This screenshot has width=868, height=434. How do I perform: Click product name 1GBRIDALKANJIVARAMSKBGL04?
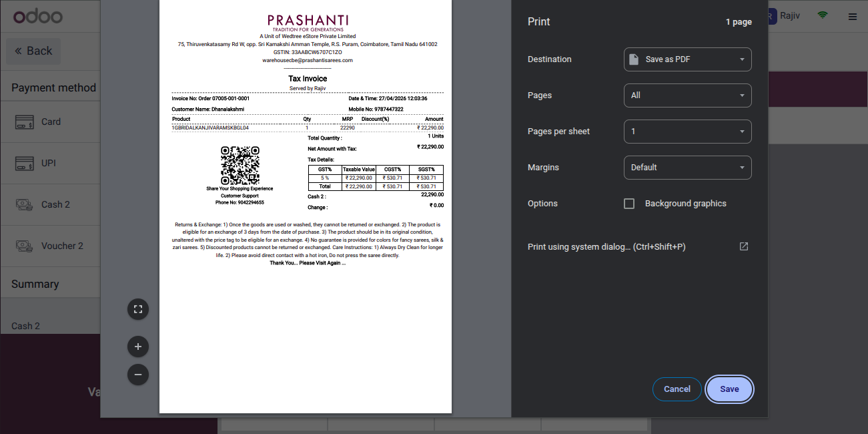[210, 128]
